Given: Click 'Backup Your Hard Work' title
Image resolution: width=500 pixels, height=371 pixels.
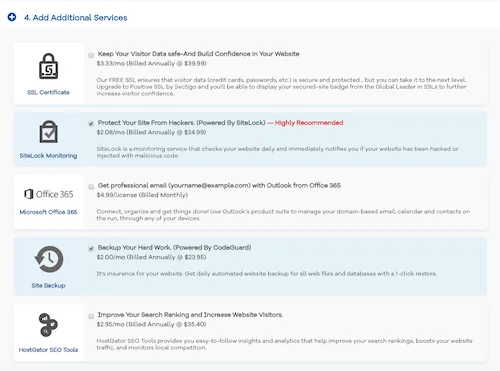Looking at the screenshot, I should [x=174, y=247].
